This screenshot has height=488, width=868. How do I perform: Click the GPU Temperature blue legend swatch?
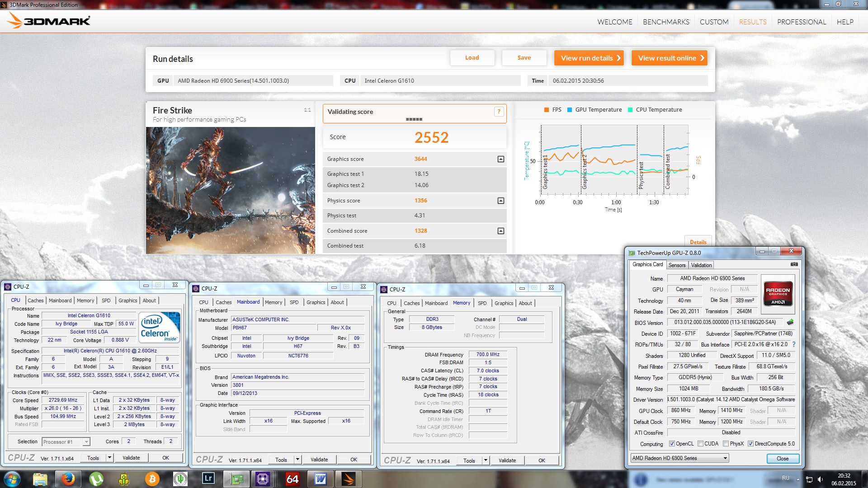point(570,110)
